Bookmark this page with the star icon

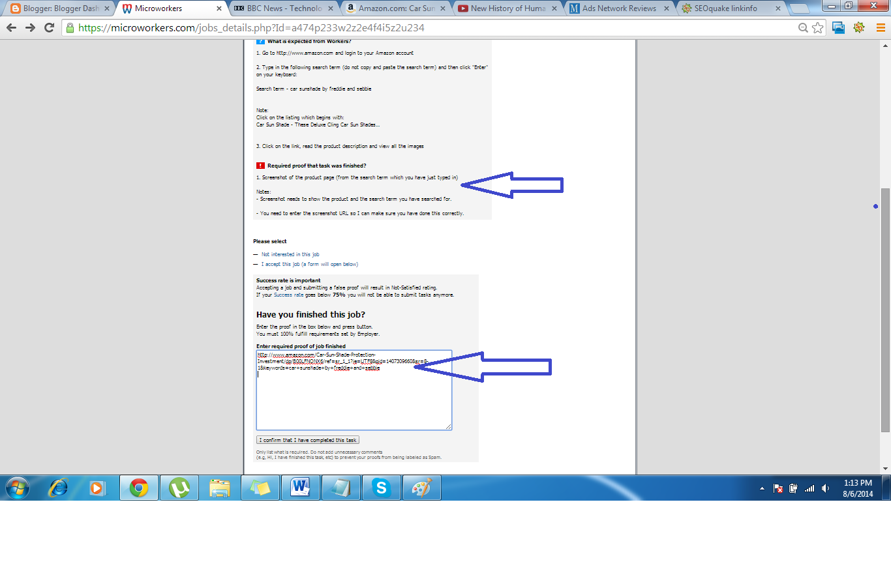(817, 27)
